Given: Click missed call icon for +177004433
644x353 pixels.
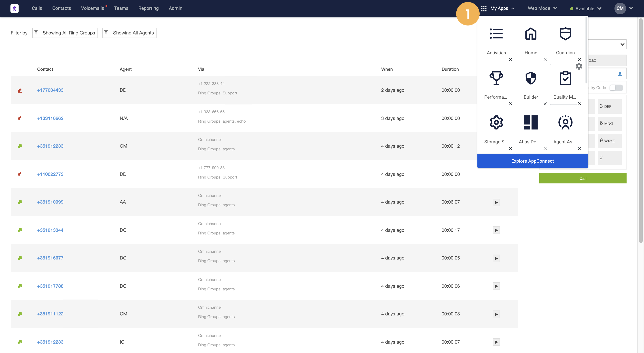Looking at the screenshot, I should [x=20, y=90].
